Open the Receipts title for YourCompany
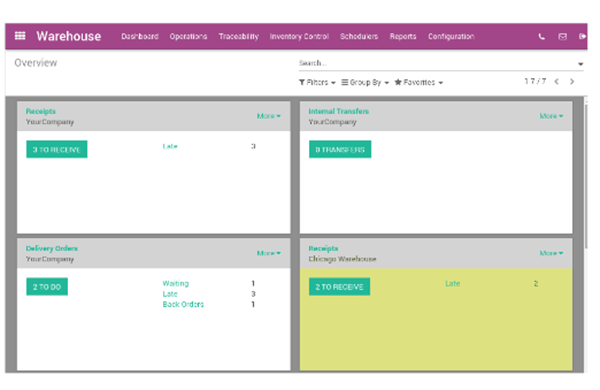The width and height of the screenshot is (600, 390). click(41, 111)
